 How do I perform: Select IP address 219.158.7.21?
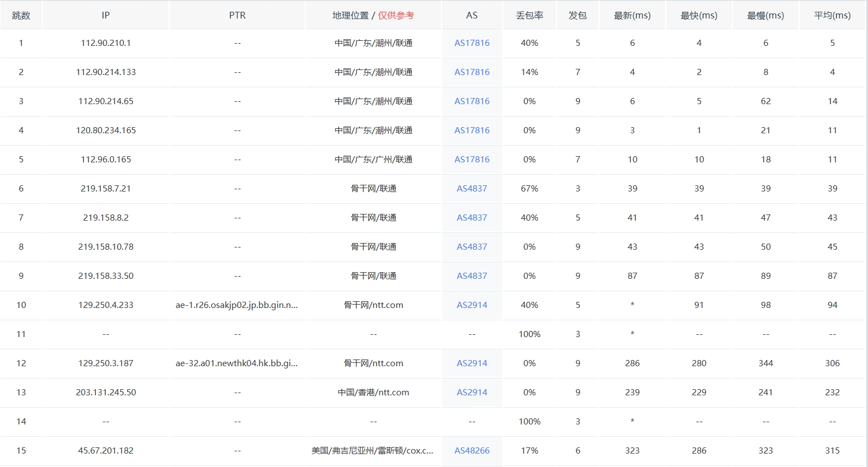point(106,189)
